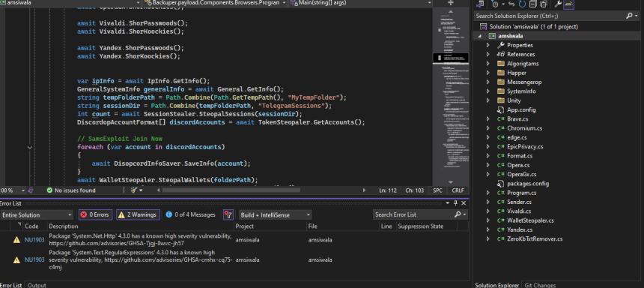
Task: Click the config file icon of App.config
Action: tap(500, 109)
